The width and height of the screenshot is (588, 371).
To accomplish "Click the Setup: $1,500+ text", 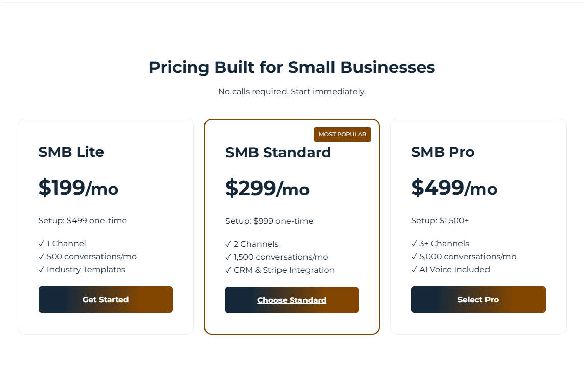I will click(440, 221).
